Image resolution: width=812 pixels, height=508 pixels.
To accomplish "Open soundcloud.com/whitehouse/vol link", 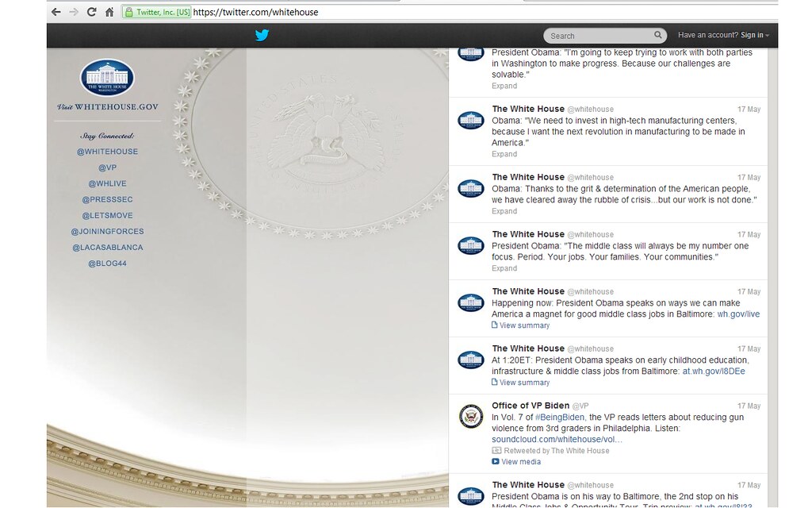I will pos(557,440).
